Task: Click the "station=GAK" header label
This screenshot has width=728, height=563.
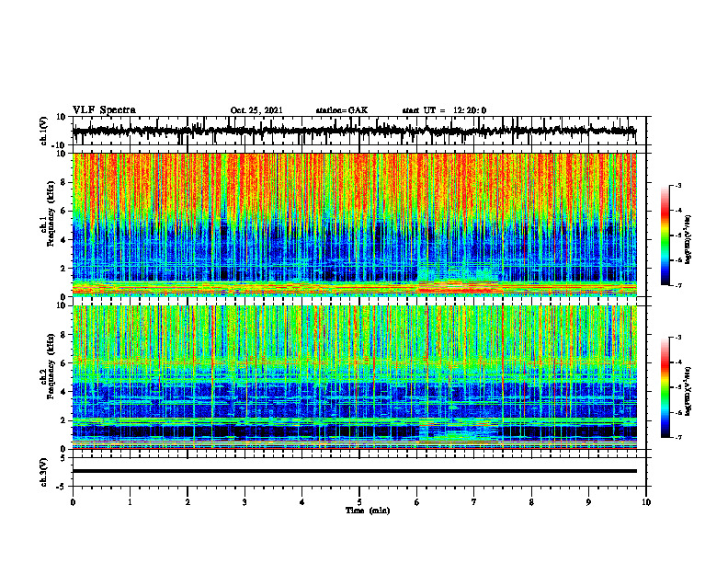Action: point(342,110)
